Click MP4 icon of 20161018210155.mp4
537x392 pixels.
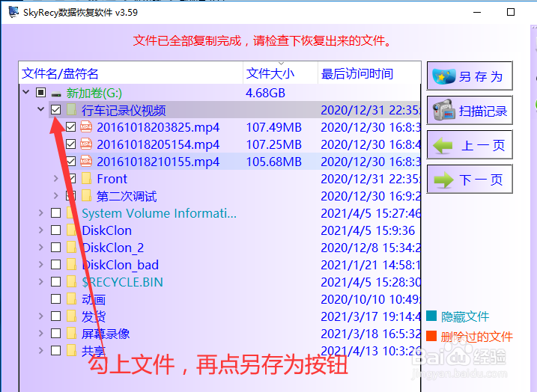point(86,161)
